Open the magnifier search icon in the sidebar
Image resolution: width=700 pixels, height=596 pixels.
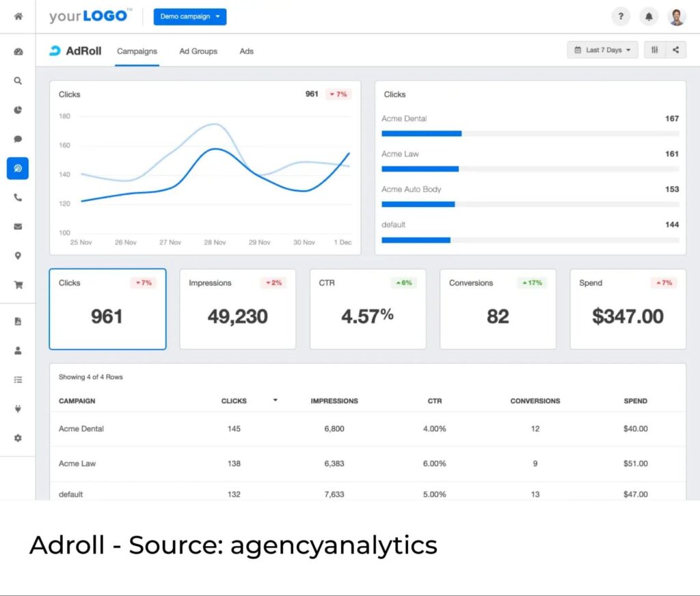pos(18,81)
